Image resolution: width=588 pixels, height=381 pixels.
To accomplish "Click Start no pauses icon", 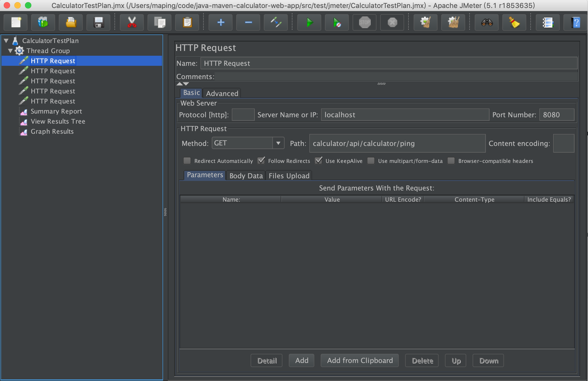I will [337, 23].
